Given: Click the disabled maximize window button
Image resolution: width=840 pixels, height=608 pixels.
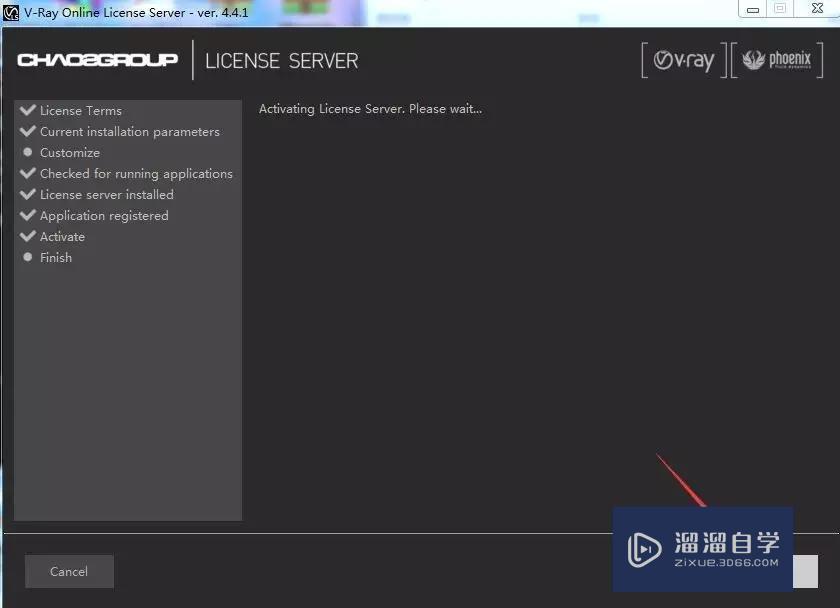Looking at the screenshot, I should tap(781, 9).
